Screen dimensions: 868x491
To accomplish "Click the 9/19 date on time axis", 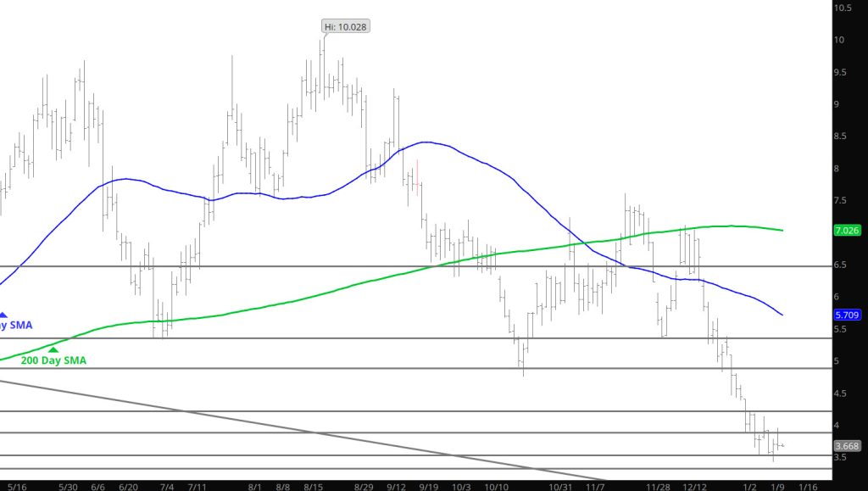I will point(429,487).
